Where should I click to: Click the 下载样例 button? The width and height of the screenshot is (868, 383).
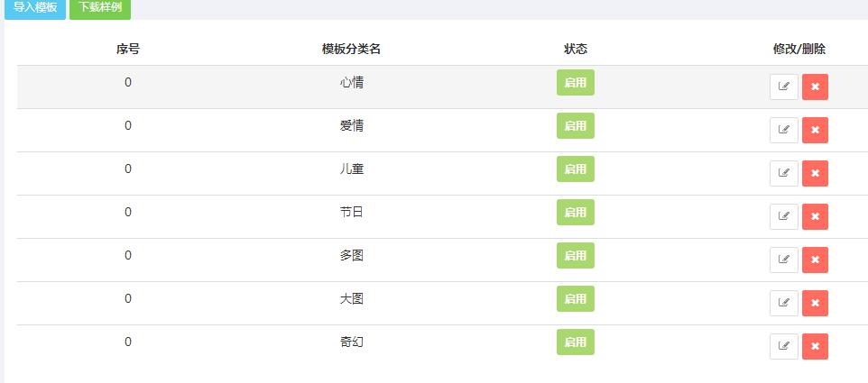pos(100,9)
